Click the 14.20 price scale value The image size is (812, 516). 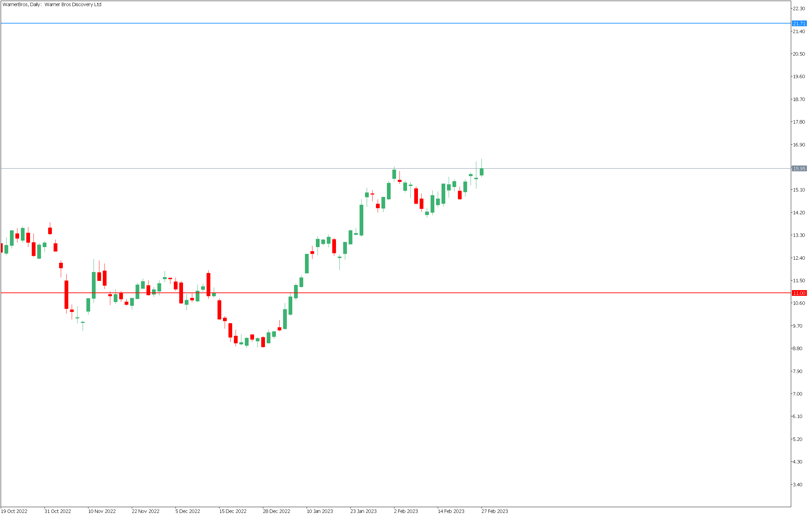[799, 213]
